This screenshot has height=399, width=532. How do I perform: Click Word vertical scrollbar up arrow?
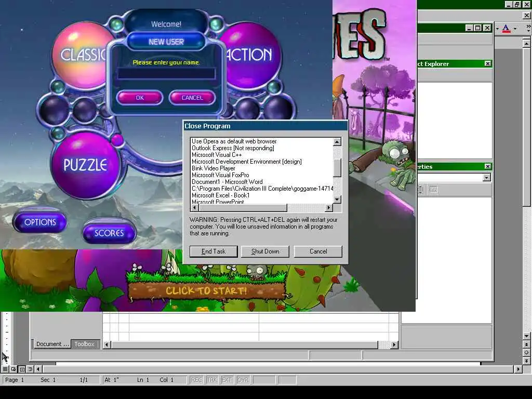[526, 44]
